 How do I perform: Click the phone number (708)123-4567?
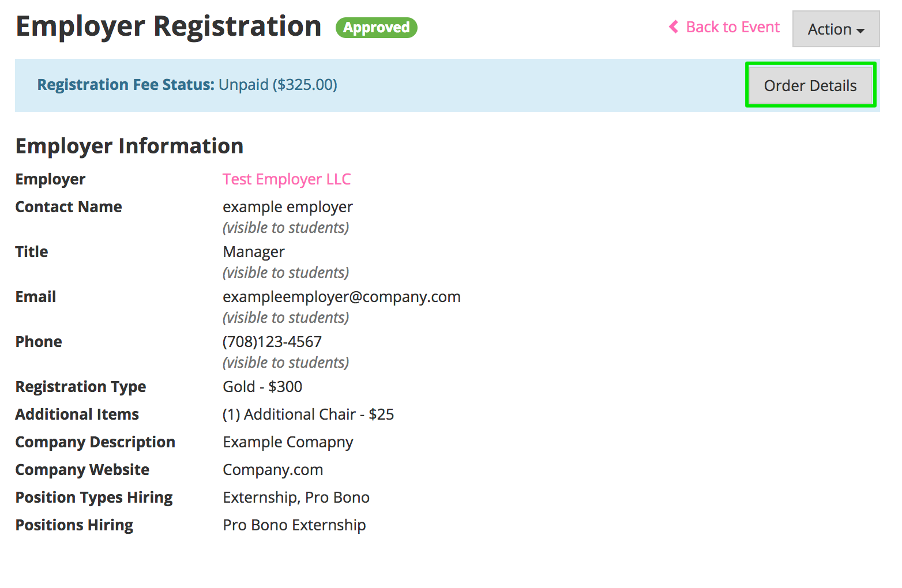[272, 342]
